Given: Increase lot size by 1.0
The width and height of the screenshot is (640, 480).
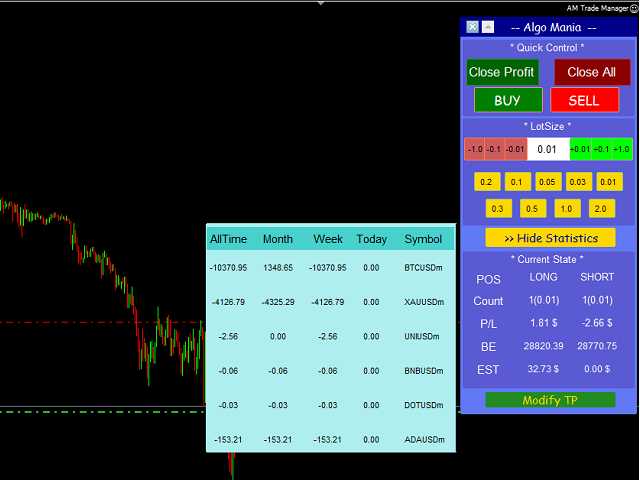Looking at the screenshot, I should (622, 149).
